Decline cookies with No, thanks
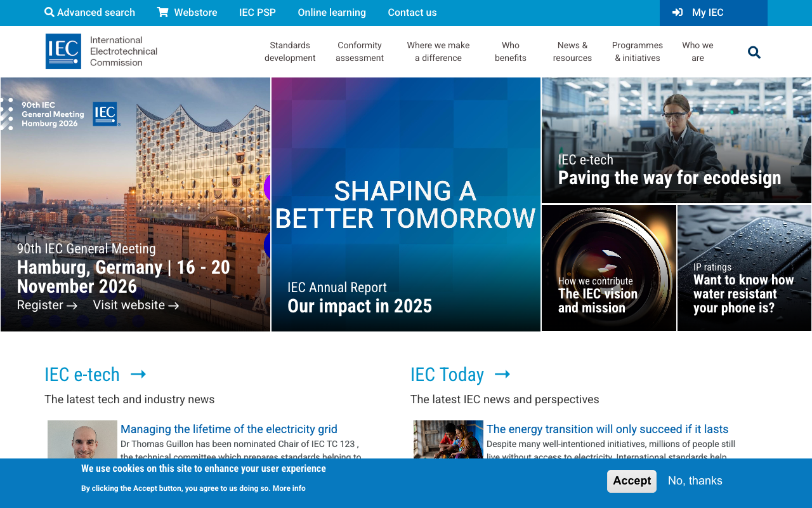Image resolution: width=812 pixels, height=508 pixels. point(695,481)
